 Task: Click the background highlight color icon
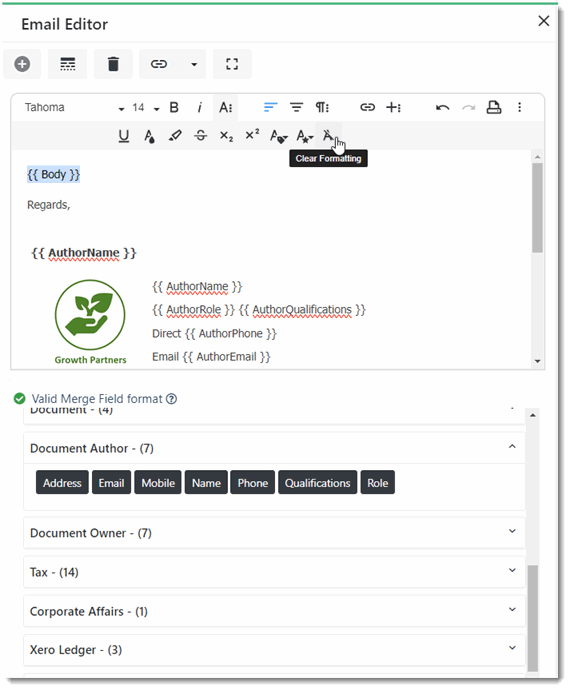pyautogui.click(x=175, y=136)
